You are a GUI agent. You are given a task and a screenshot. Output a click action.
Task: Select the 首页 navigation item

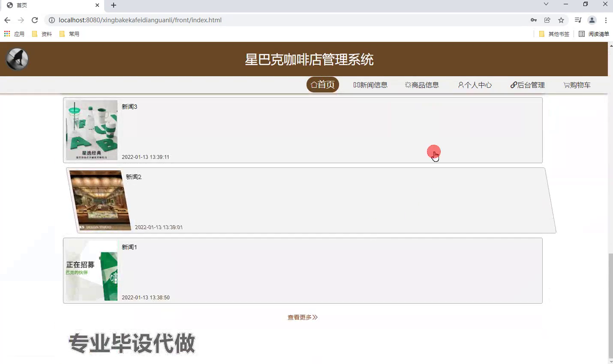[x=323, y=85]
